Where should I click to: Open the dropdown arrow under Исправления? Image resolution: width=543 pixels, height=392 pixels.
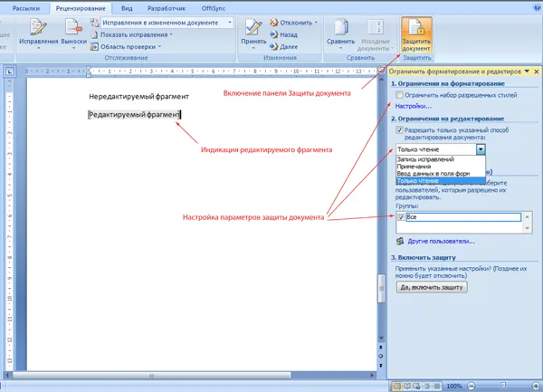(x=38, y=48)
